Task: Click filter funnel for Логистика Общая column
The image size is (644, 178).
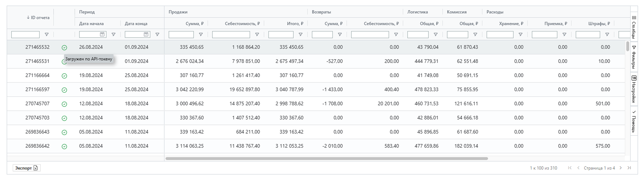Action: pos(436,34)
